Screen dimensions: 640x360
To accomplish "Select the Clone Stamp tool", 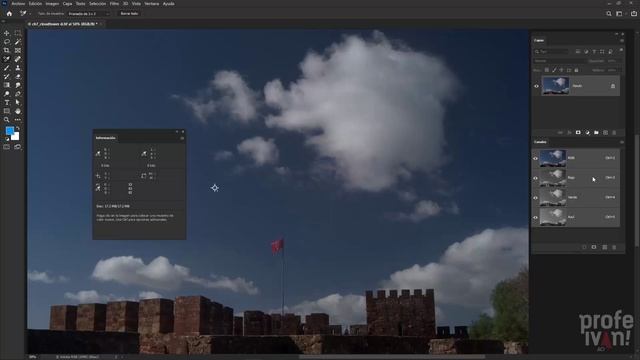I will [x=18, y=68].
